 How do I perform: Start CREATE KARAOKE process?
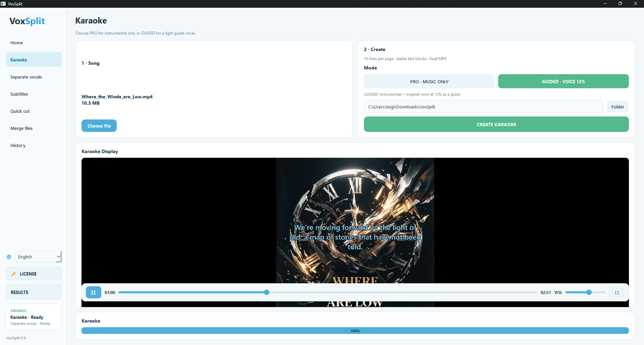tap(496, 124)
